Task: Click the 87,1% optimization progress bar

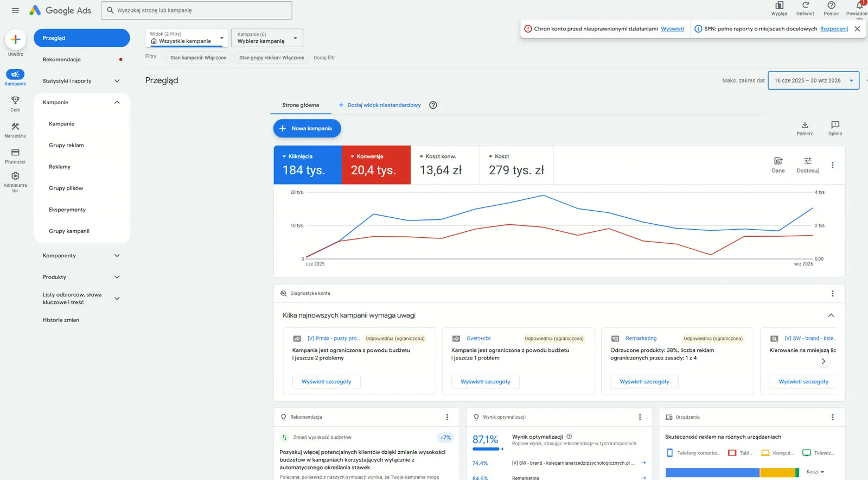Action: (488, 449)
